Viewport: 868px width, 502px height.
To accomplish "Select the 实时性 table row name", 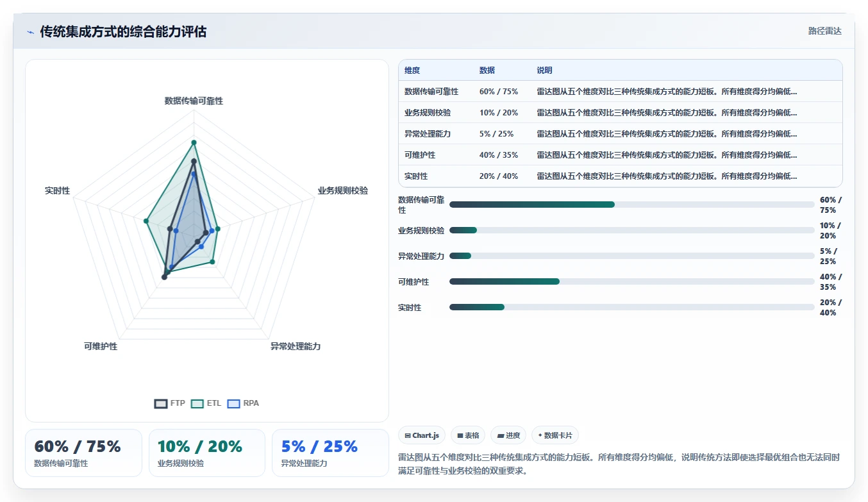I will 416,176.
